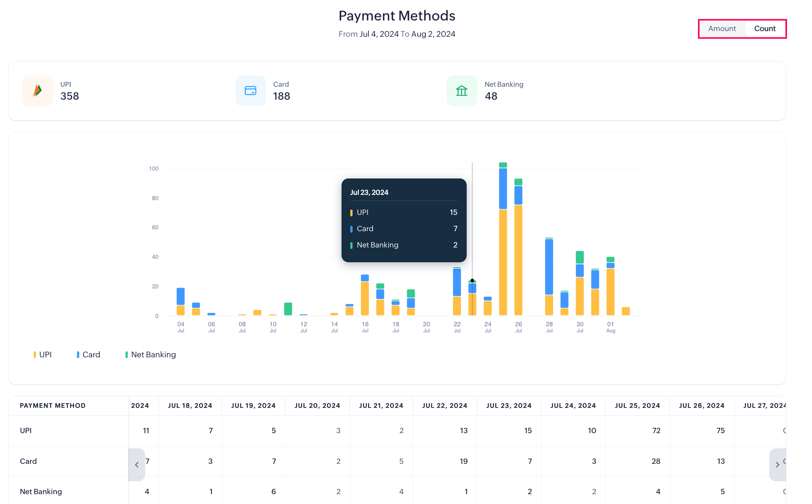This screenshot has height=504, width=812.
Task: Click the Jul 4 blue Card bar
Action: pyautogui.click(x=180, y=296)
